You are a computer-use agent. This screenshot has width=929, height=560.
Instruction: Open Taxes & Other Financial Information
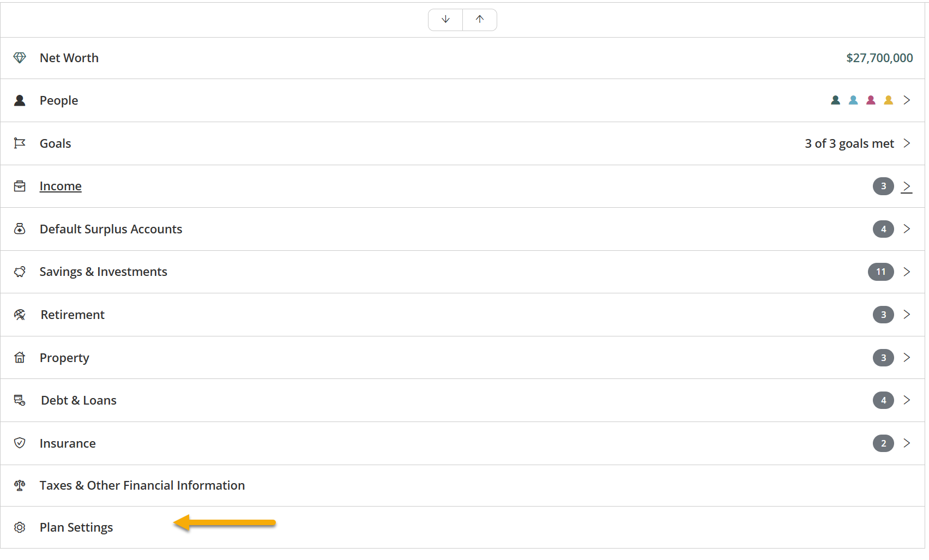point(142,485)
